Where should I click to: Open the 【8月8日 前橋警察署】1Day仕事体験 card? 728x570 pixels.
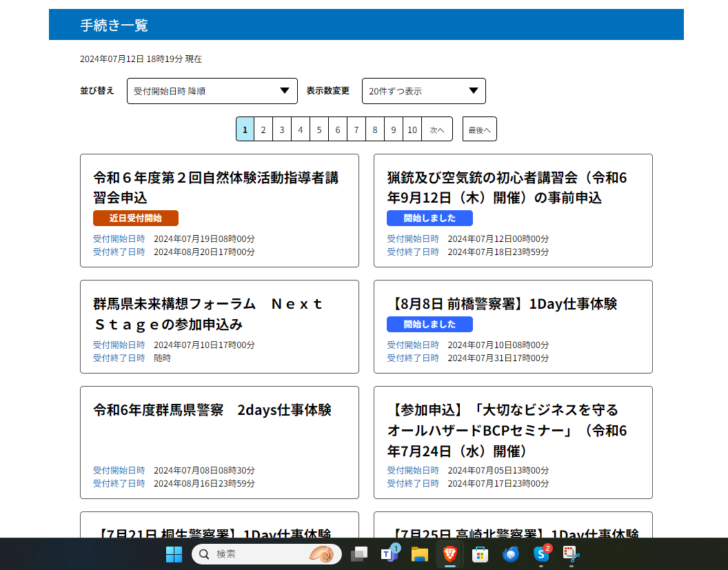tap(503, 304)
